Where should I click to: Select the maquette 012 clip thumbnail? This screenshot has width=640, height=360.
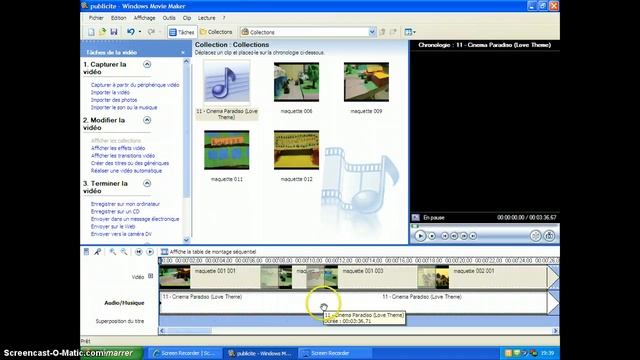[x=296, y=150]
